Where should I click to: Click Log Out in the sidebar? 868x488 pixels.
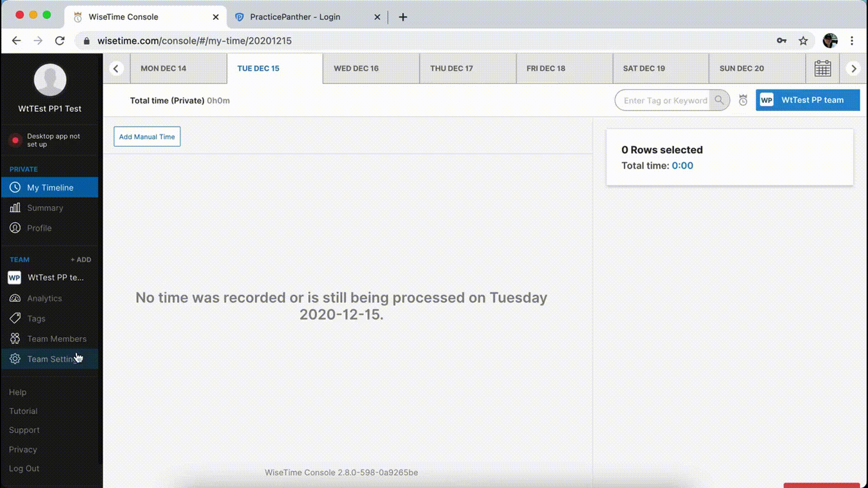(x=24, y=469)
